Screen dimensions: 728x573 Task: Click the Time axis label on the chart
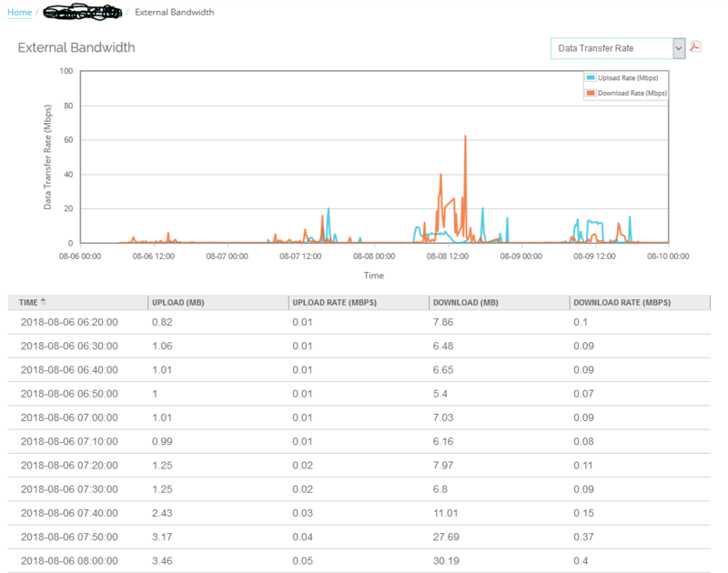(373, 274)
